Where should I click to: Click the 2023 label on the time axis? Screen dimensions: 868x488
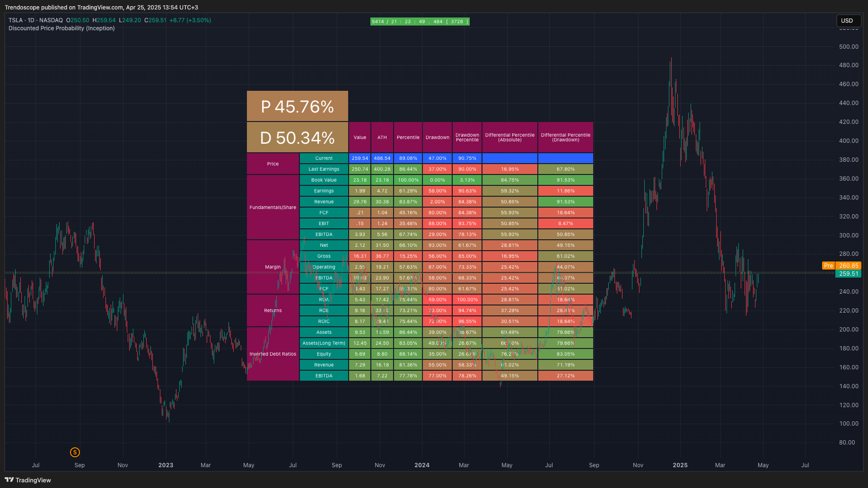166,465
